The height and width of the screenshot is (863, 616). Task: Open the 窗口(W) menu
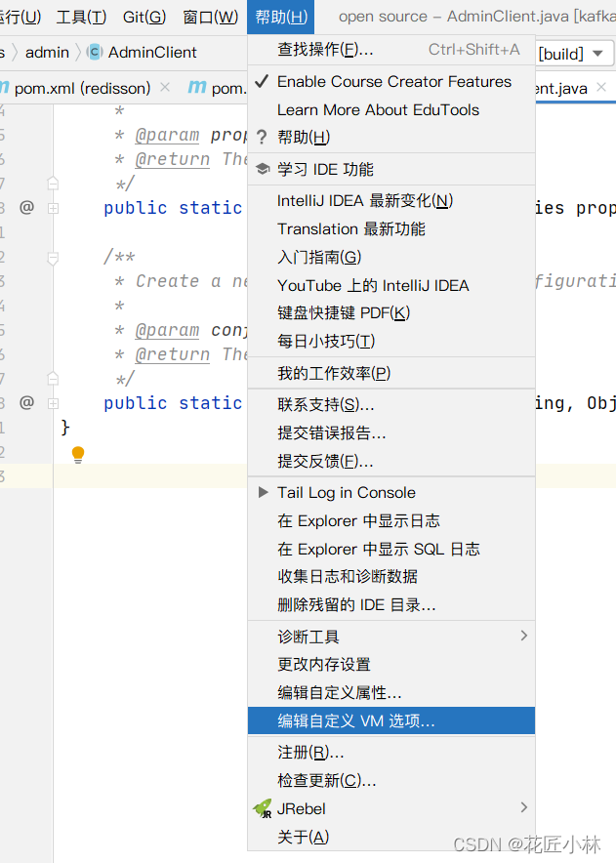coord(210,17)
